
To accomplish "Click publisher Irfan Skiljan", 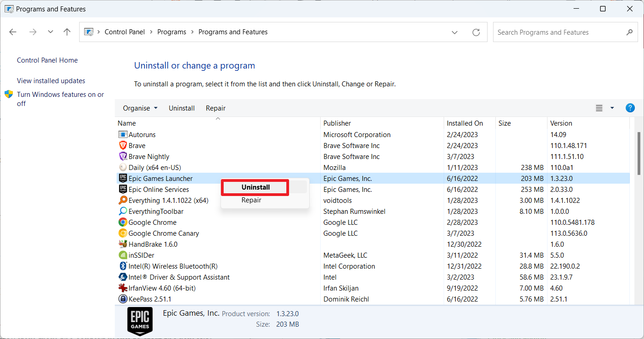I will 341,288.
